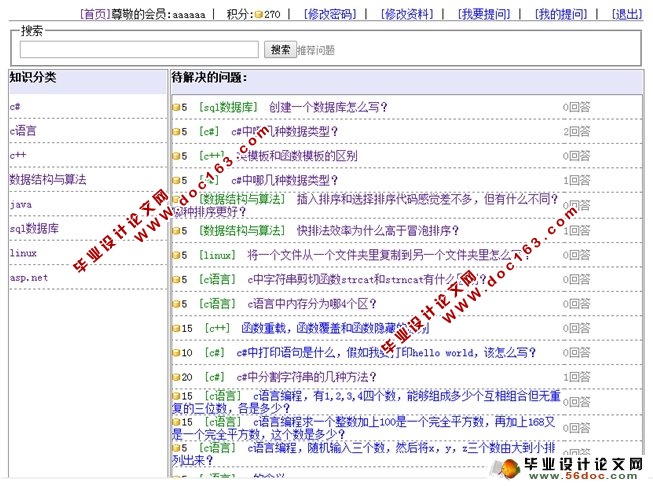653x486 pixels.
Task: Click [c++] tag on 函数重载 row
Action: click(217, 328)
